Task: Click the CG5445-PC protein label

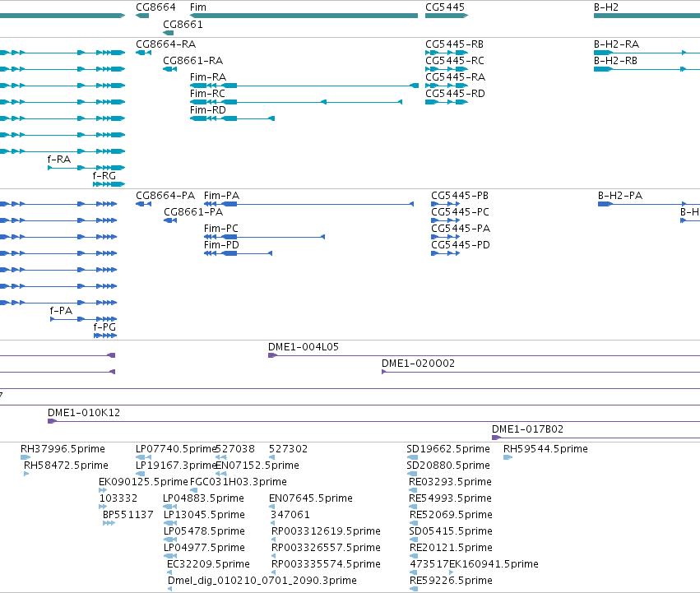Action: click(460, 212)
